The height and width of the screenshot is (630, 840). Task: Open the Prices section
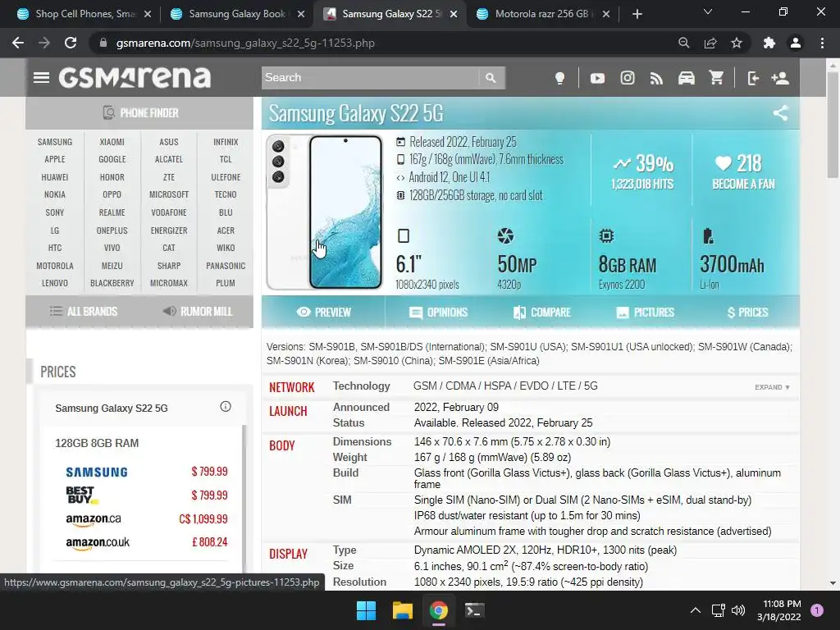tap(748, 312)
